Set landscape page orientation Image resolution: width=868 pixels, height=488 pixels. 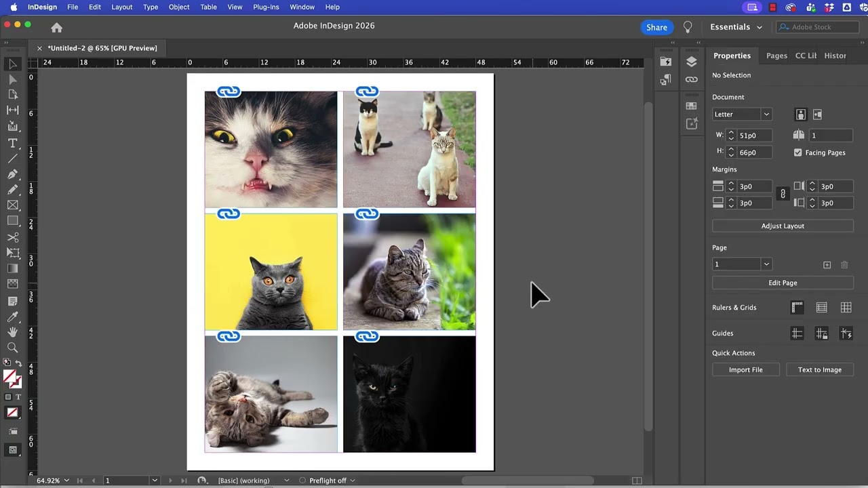[817, 115]
